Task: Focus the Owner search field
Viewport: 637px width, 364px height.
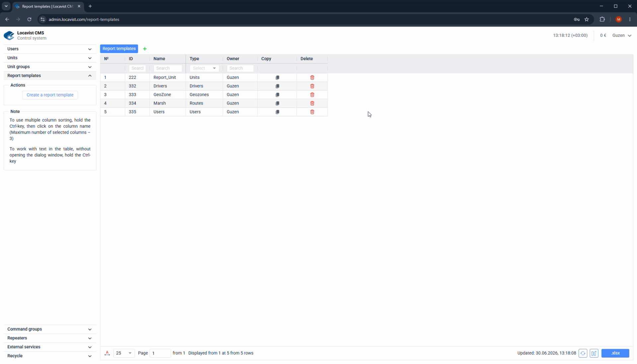Action: point(240,68)
